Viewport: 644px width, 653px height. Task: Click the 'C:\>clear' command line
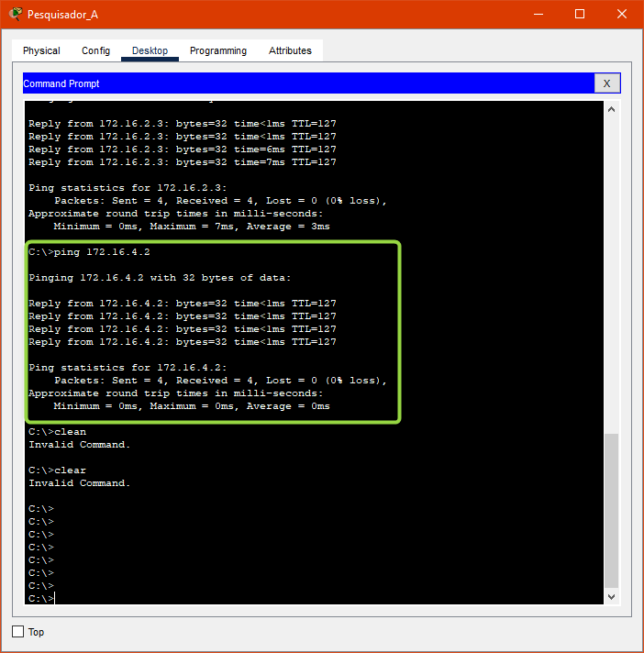(58, 470)
